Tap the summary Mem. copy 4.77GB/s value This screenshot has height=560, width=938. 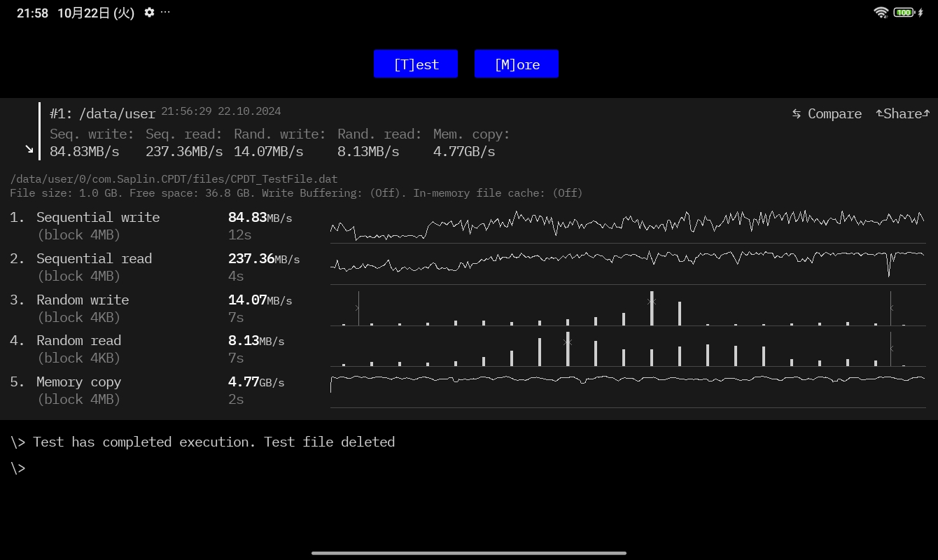(464, 151)
